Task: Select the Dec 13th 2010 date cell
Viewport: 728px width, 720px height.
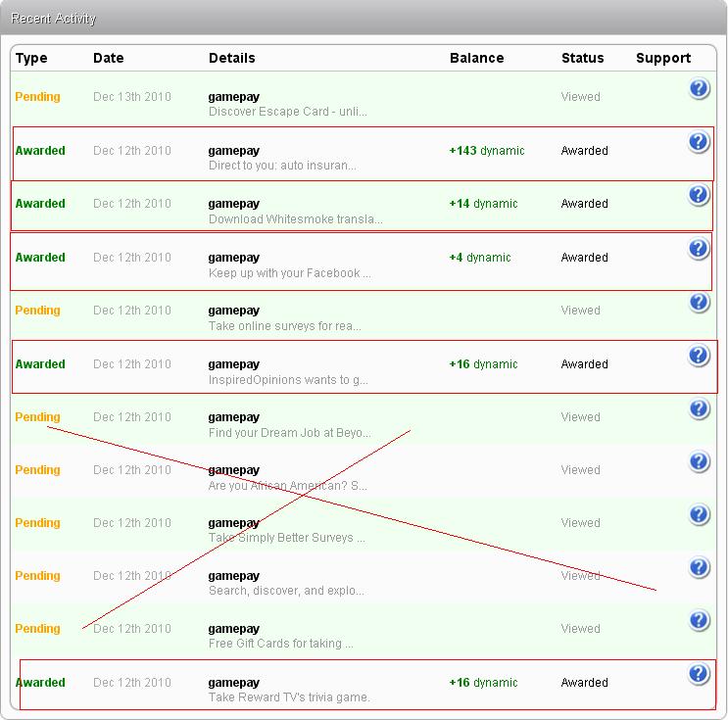Action: click(x=132, y=97)
